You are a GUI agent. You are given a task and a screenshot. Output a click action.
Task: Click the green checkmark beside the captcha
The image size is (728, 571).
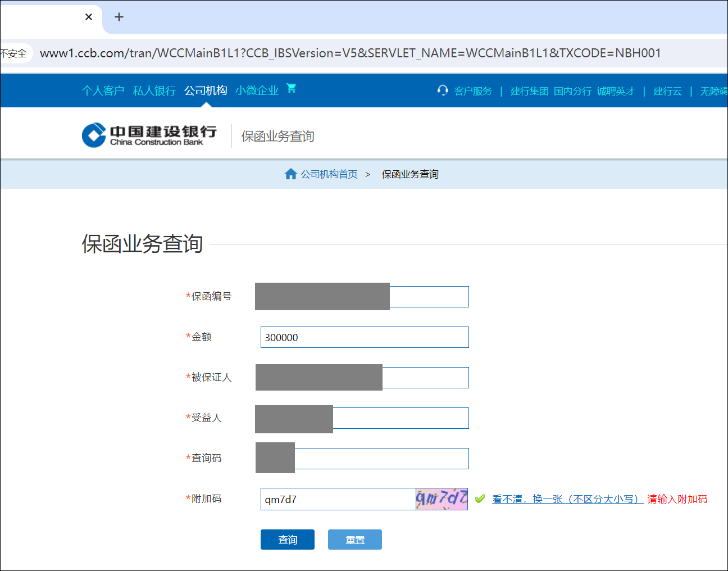click(x=479, y=499)
